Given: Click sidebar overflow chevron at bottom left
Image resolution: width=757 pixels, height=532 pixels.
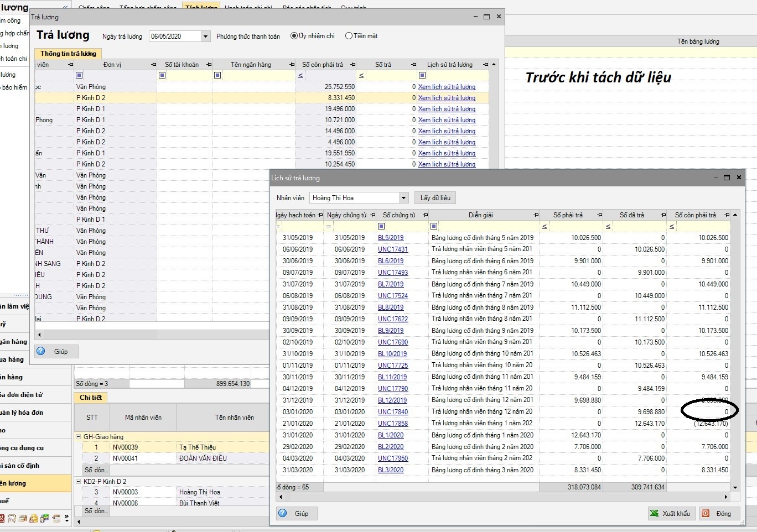Looking at the screenshot, I should click(x=66, y=518).
